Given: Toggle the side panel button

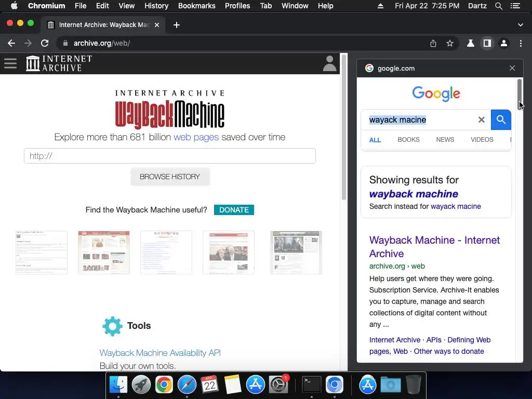Looking at the screenshot, I should coord(487,43).
